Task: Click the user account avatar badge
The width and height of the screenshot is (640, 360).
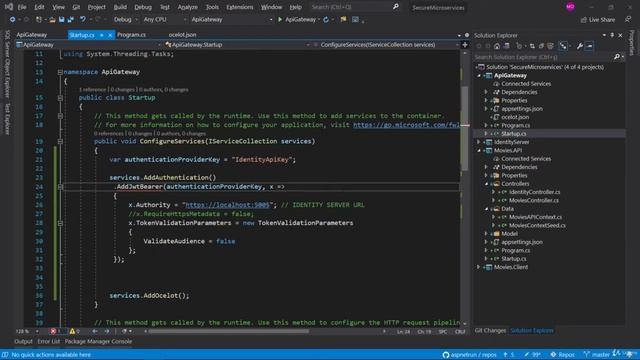Action: click(x=570, y=7)
